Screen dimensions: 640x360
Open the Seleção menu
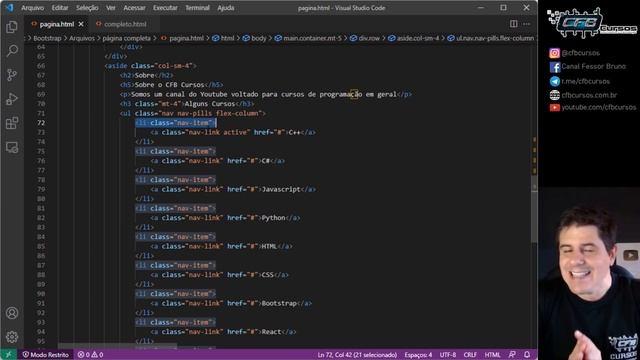click(x=87, y=8)
